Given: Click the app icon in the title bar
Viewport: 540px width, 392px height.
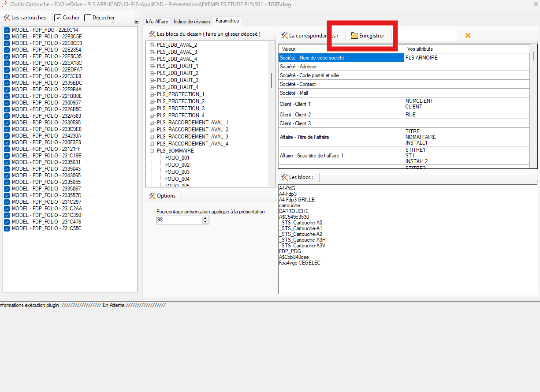Looking at the screenshot, I should pyautogui.click(x=4, y=4).
